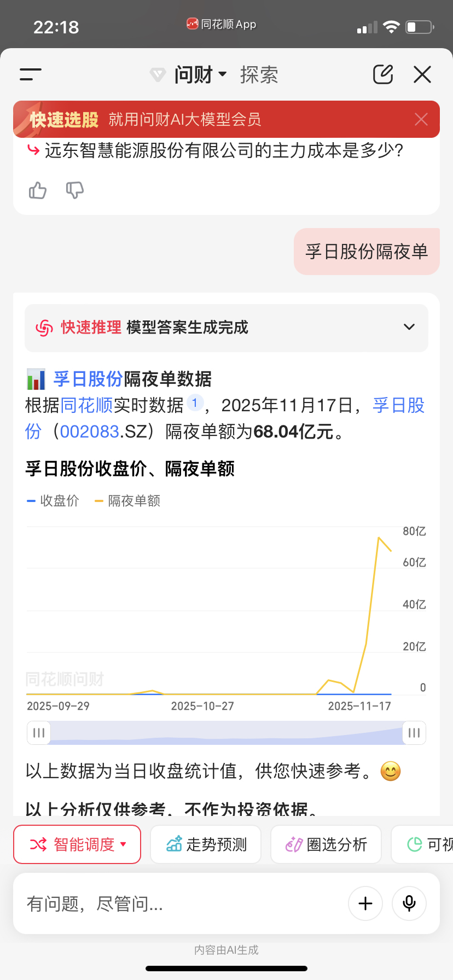Image resolution: width=453 pixels, height=980 pixels.
Task: Focus the 有问题，尽管问 input field
Action: [181, 903]
